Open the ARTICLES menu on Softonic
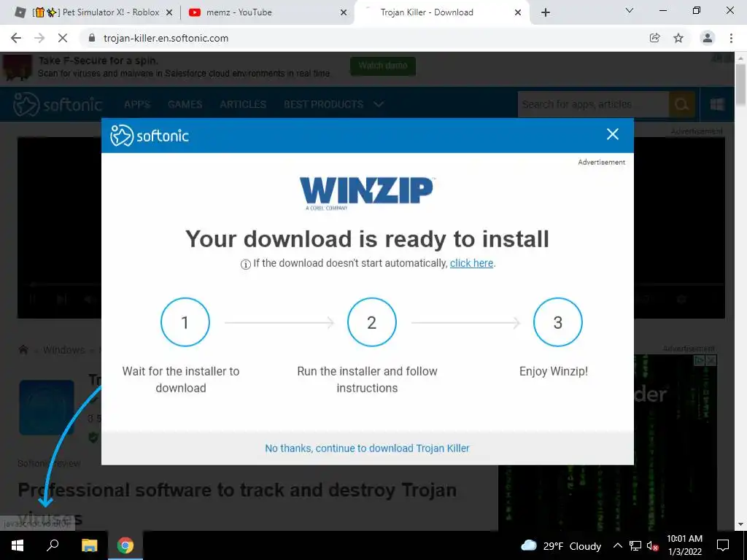 coord(243,104)
